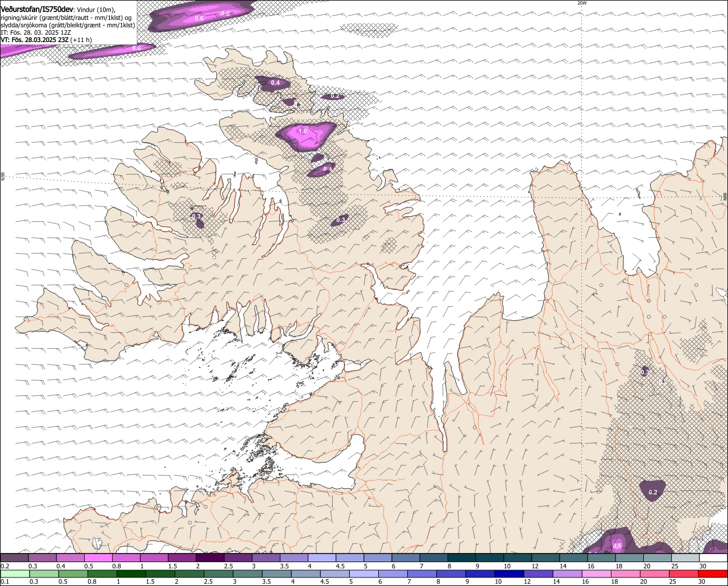Click lower legend swatch between 0.5 and 0.8

pos(73,574)
